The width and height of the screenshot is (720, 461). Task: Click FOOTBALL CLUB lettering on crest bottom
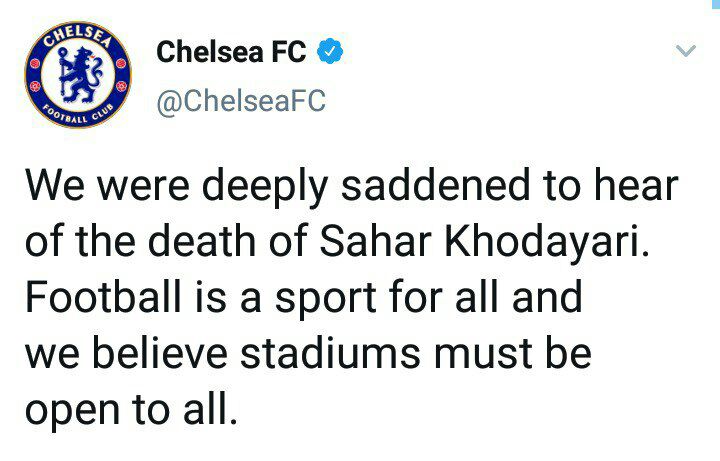(x=78, y=115)
